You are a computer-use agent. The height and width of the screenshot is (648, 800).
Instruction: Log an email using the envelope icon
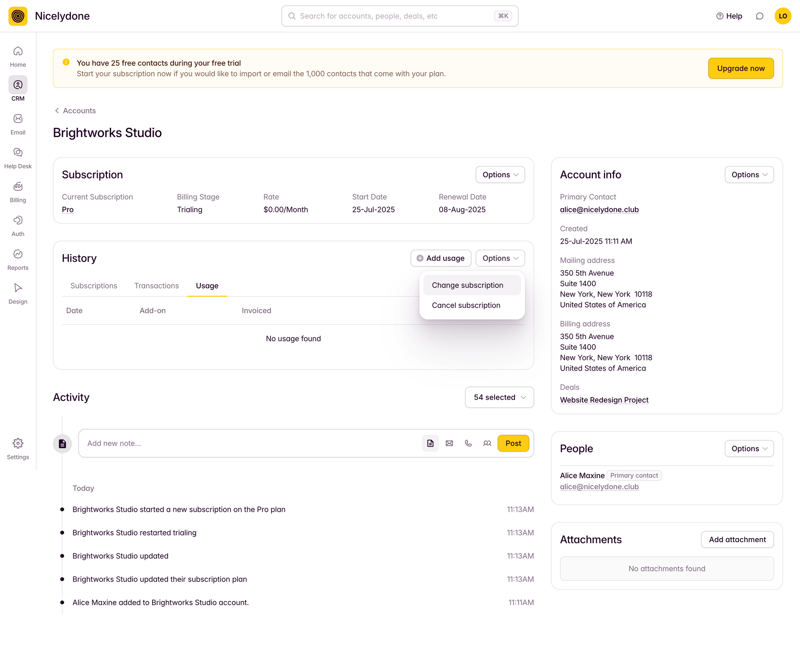point(449,443)
